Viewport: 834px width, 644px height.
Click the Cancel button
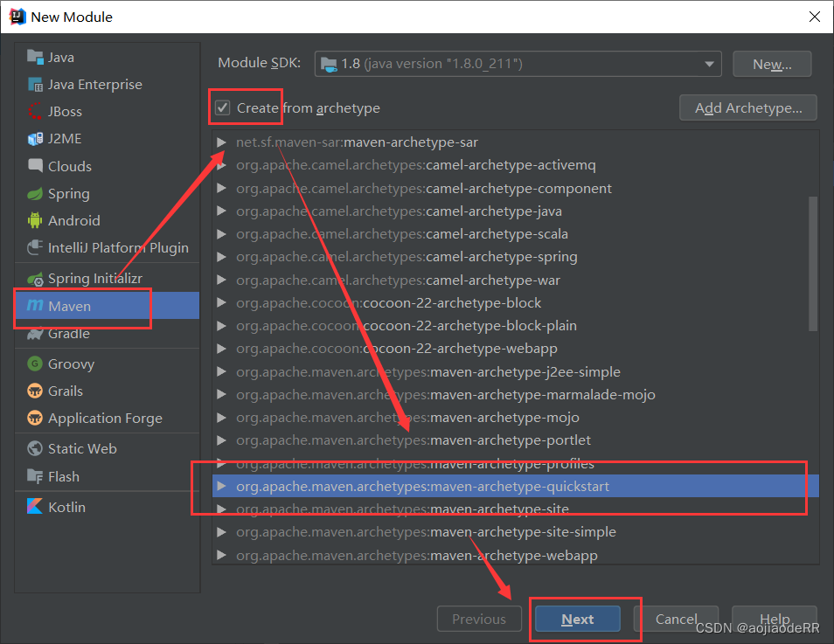[676, 619]
